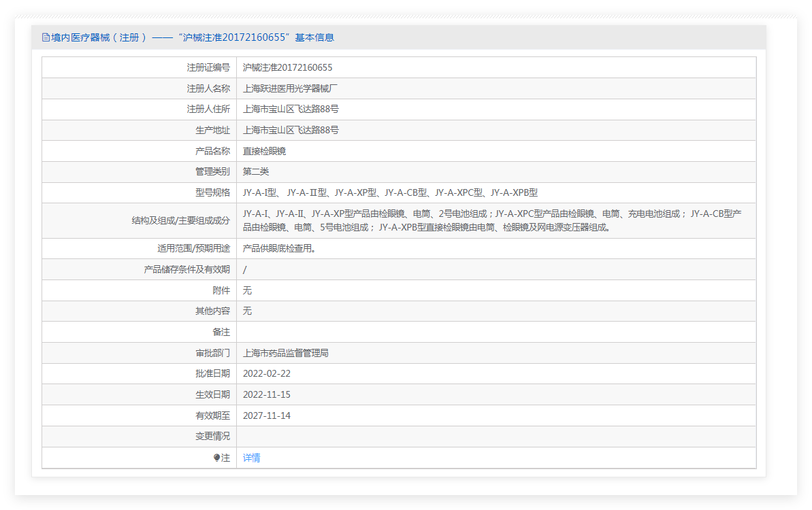The image size is (812, 510).
Task: Click the header title 境内医疗器械（注册）基本信息
Action: [x=192, y=37]
